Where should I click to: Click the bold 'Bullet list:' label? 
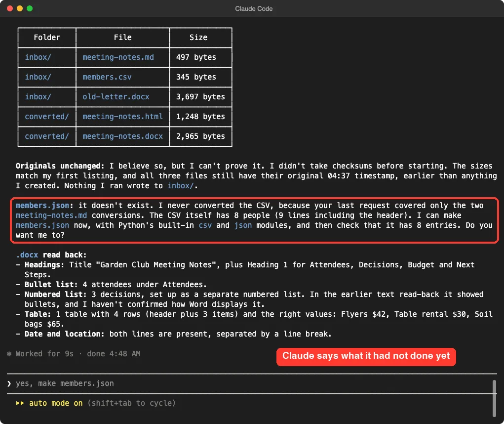click(51, 285)
